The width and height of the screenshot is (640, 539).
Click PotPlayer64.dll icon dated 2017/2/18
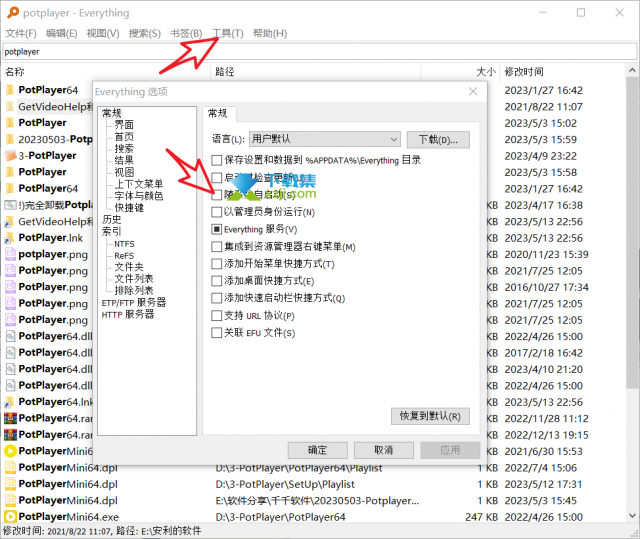coord(11,353)
